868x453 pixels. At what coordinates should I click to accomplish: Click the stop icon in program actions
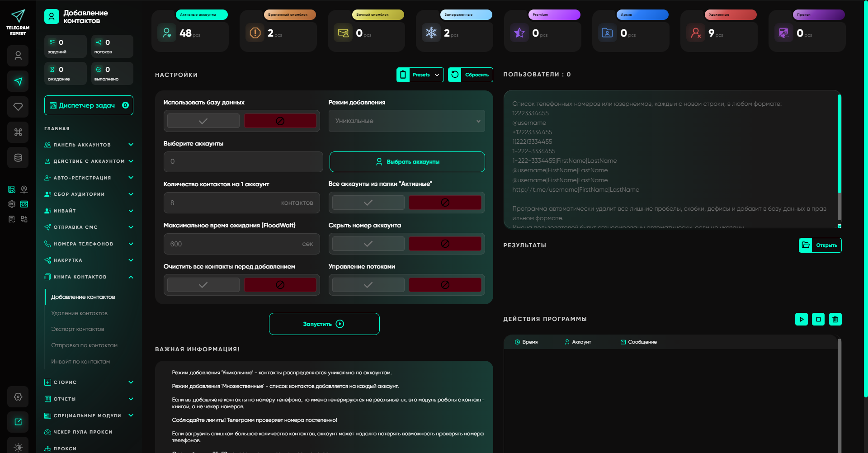[x=818, y=319]
